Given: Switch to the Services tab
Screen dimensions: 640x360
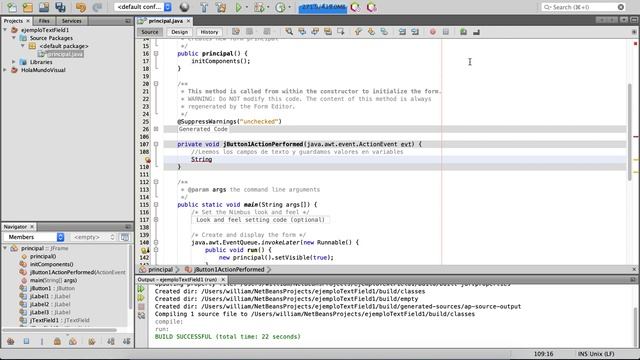Looking at the screenshot, I should point(71,21).
